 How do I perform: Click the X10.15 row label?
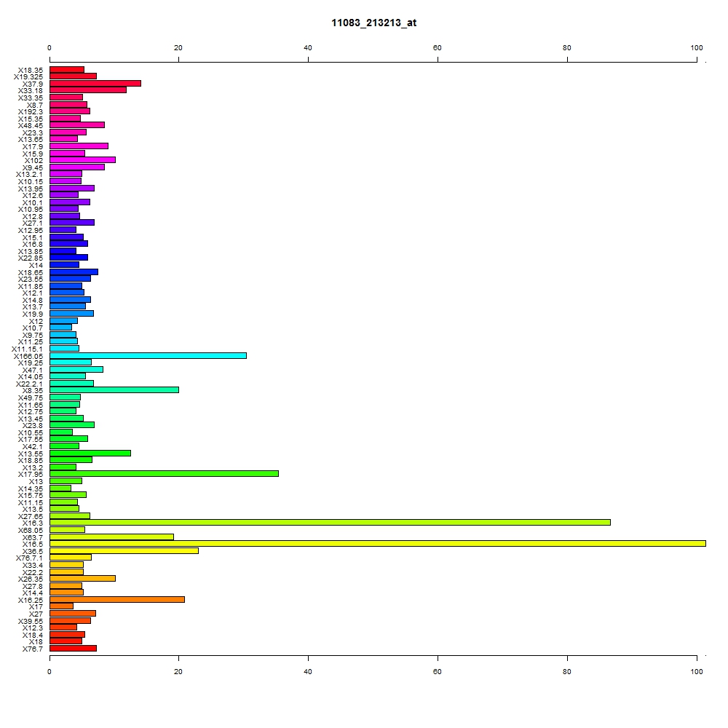[31, 181]
